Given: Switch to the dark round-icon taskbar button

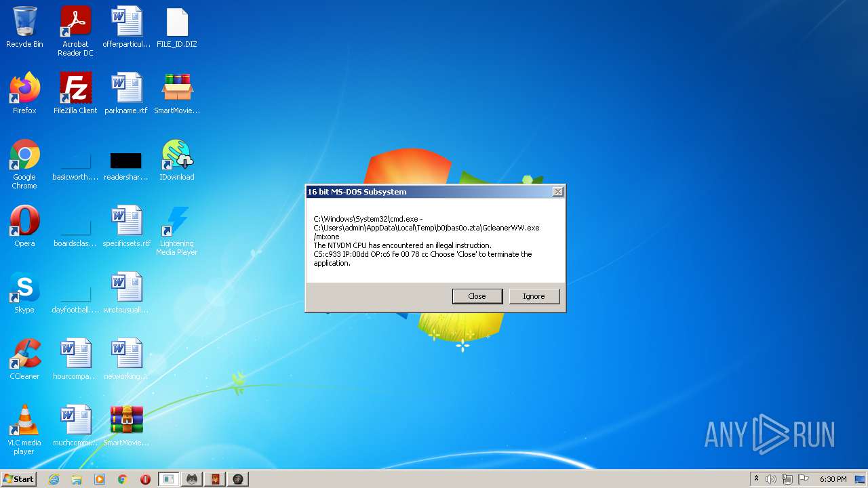Looking at the screenshot, I should click(x=238, y=479).
